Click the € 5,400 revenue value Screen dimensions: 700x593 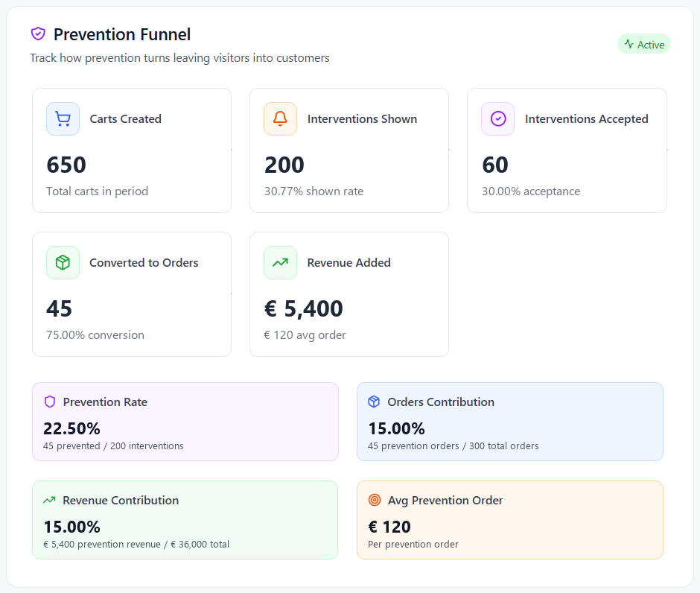point(304,308)
